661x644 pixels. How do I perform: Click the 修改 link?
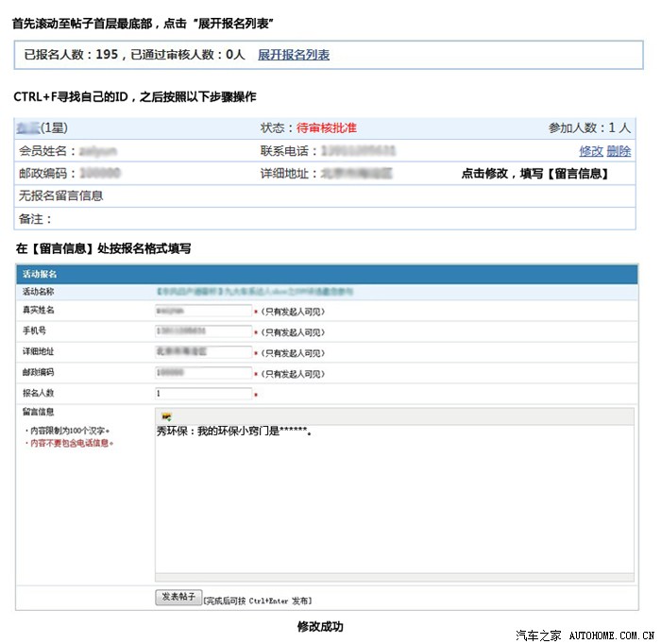pos(590,151)
